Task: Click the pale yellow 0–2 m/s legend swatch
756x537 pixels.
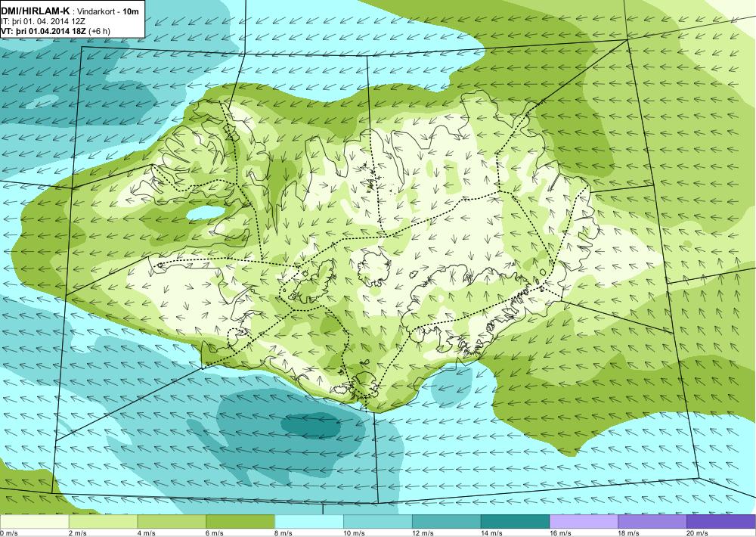Action: 34,522
